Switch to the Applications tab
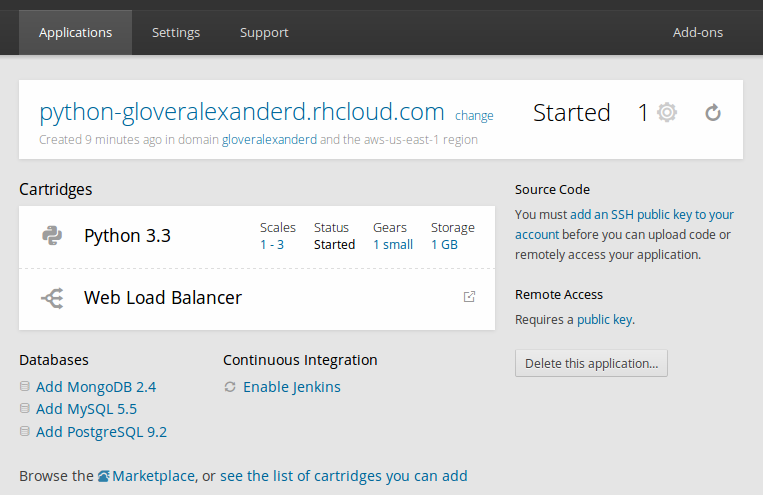The height and width of the screenshot is (495, 763). 75,33
